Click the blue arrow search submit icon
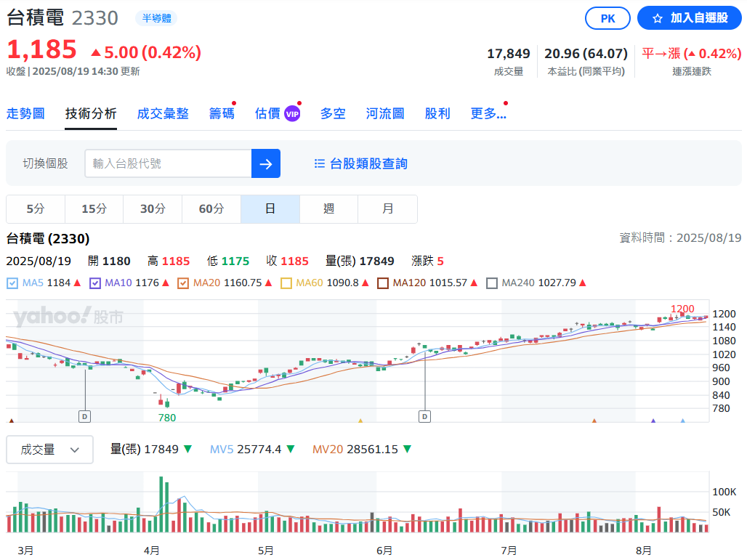The height and width of the screenshot is (560, 747). pyautogui.click(x=265, y=163)
